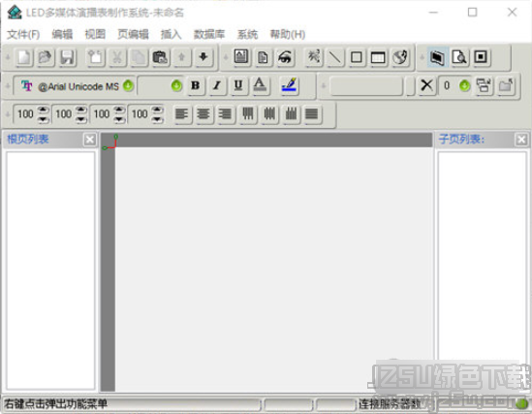532x414 pixels.
Task: Click the highlighter pen color icon
Action: point(289,85)
